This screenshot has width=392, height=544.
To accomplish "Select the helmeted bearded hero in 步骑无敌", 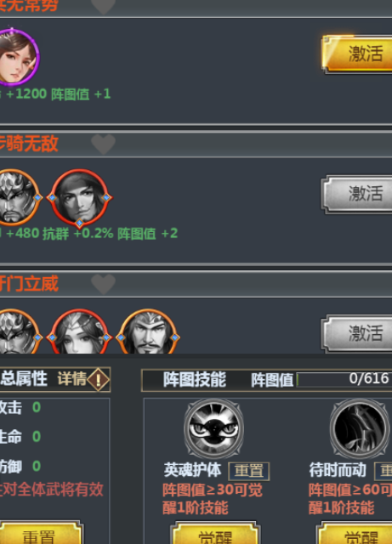I will [x=19, y=197].
